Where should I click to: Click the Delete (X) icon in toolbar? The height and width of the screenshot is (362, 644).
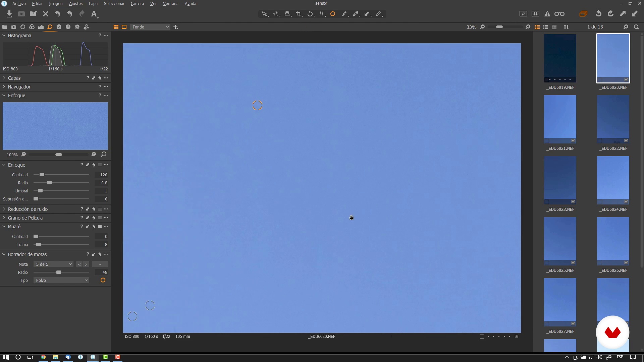(x=46, y=14)
